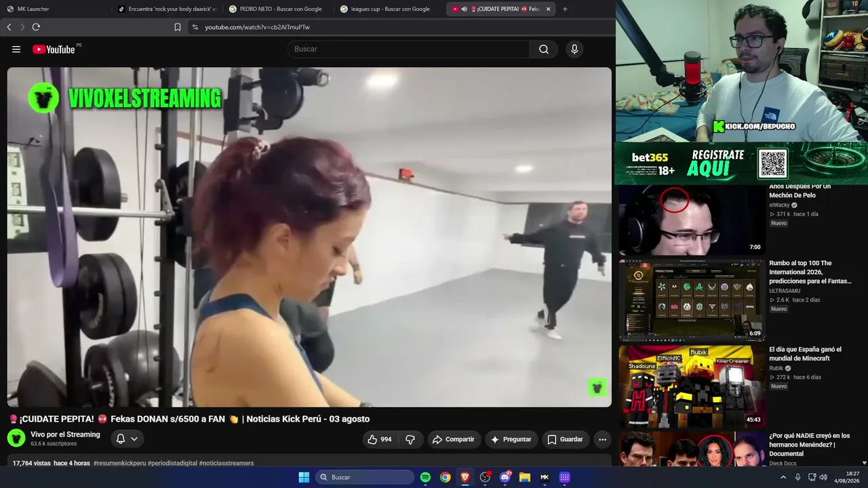Image resolution: width=868 pixels, height=488 pixels.
Task: Open Discord from the taskbar
Action: (x=505, y=477)
